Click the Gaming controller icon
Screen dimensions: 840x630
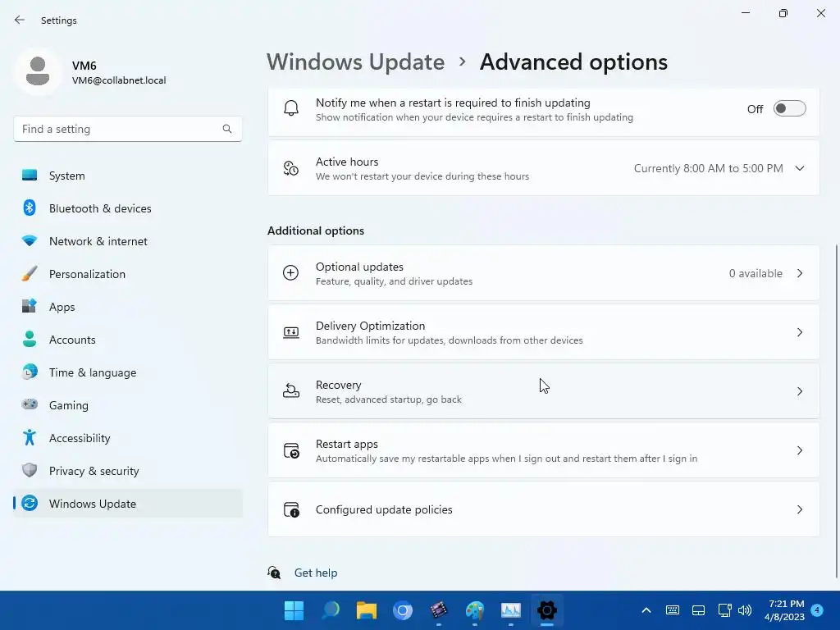pos(30,404)
